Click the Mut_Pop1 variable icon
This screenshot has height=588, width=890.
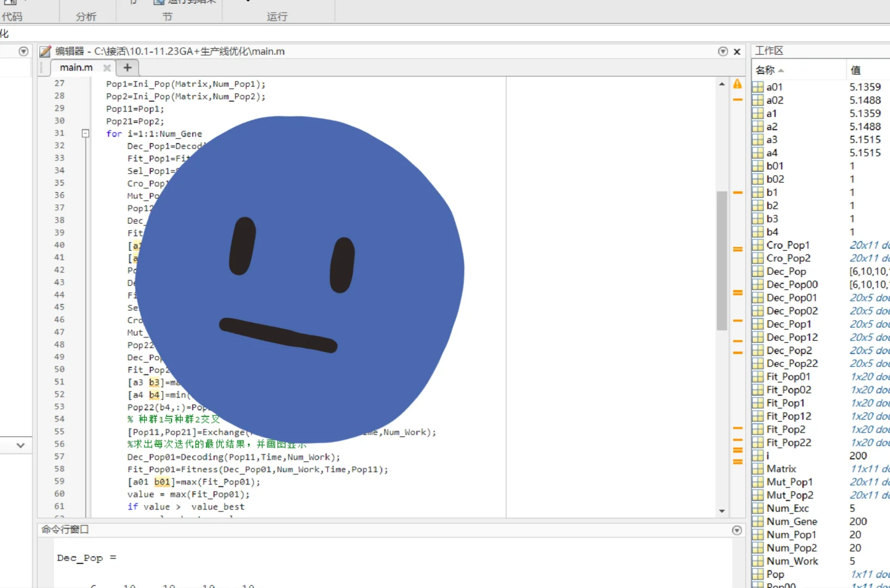point(758,482)
